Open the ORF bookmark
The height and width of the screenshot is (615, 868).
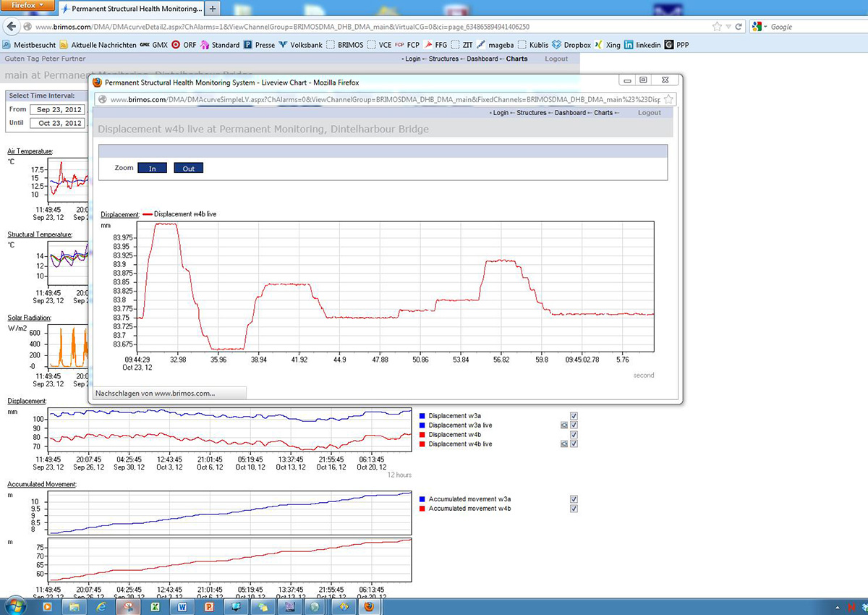point(184,45)
